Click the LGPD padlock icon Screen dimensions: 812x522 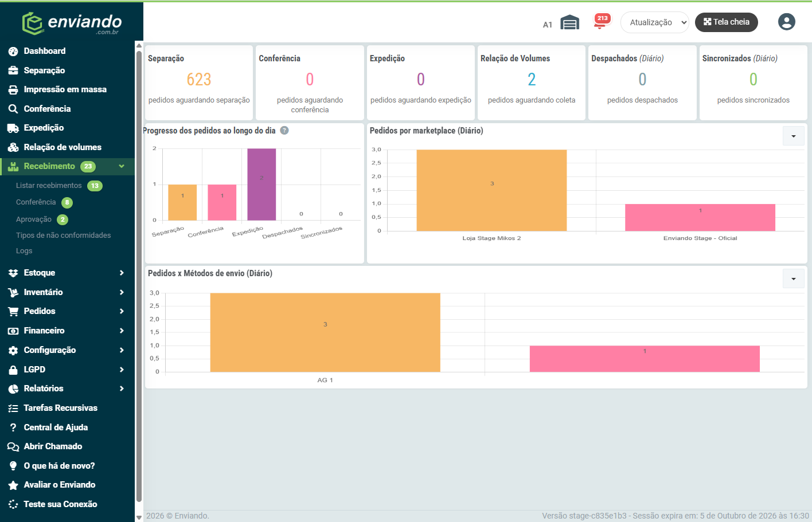pyautogui.click(x=13, y=370)
